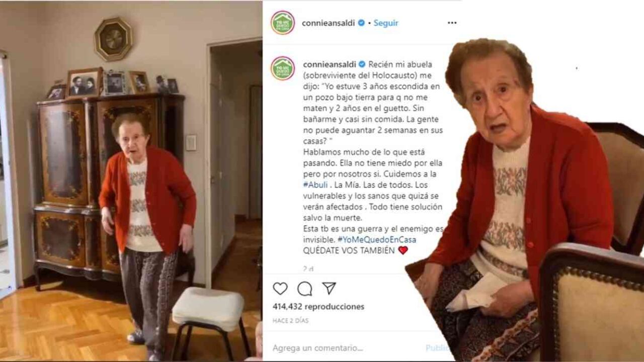Share post with paper plane icon
644x362 pixels.
(329, 288)
